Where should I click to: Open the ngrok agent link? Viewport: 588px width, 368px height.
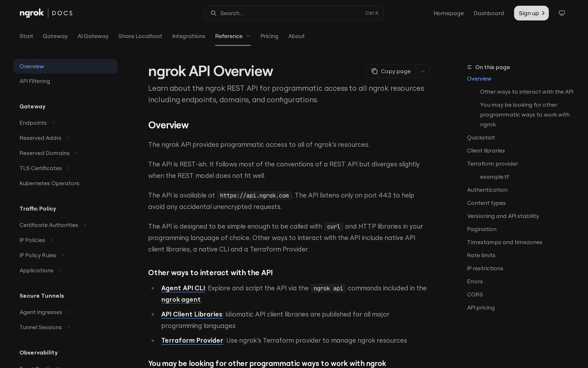181,300
